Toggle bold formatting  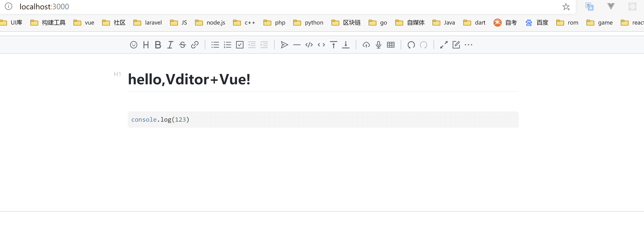[158, 45]
